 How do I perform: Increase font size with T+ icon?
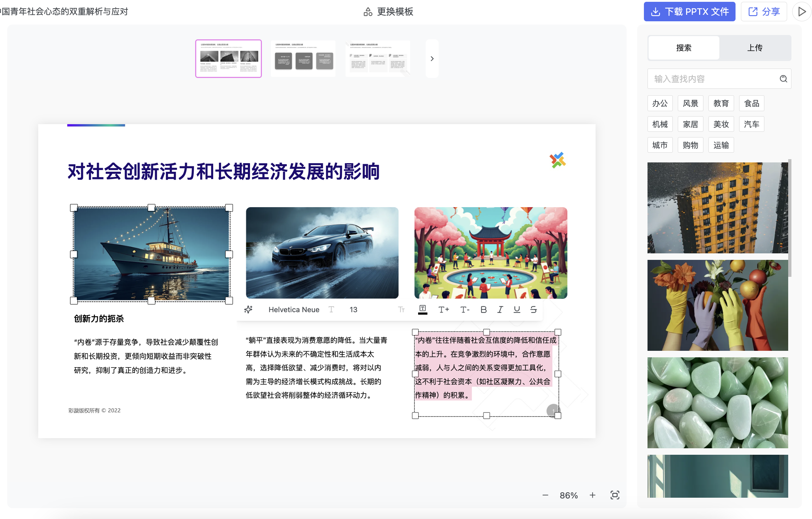443,310
